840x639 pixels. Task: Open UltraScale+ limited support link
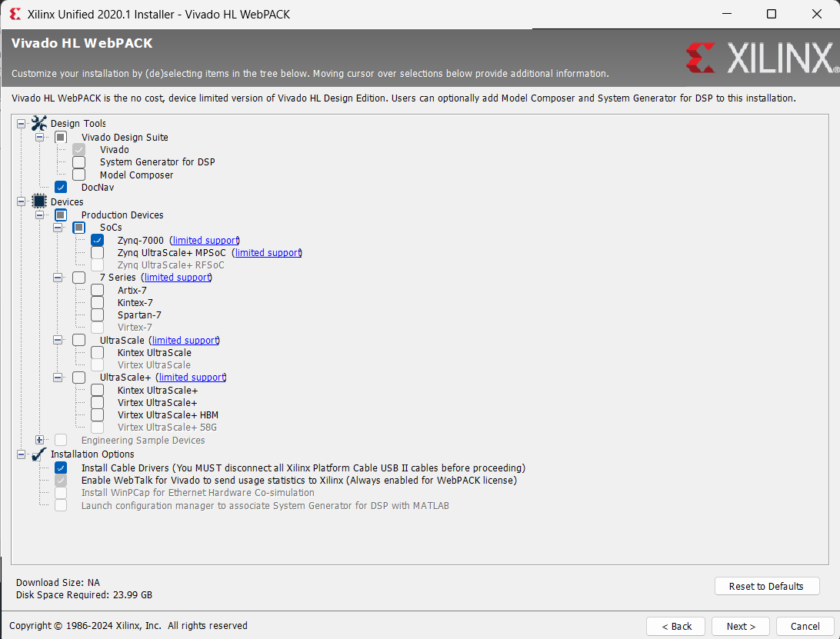pyautogui.click(x=192, y=377)
